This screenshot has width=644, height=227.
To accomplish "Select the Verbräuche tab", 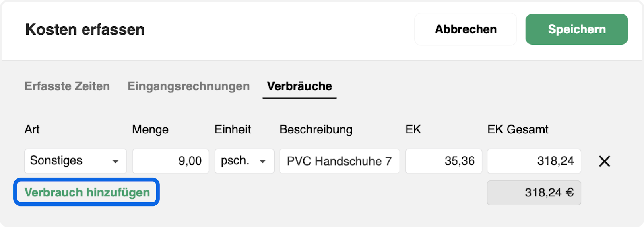I will (299, 86).
